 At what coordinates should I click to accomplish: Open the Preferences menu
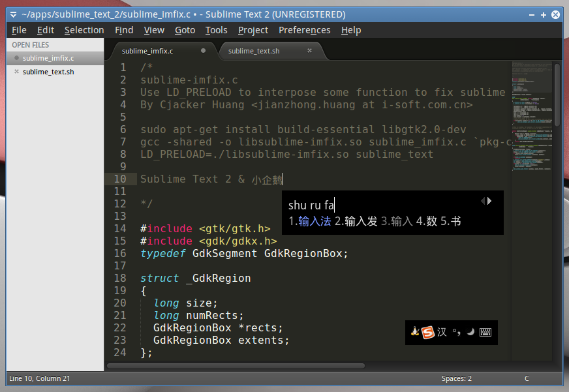(305, 30)
